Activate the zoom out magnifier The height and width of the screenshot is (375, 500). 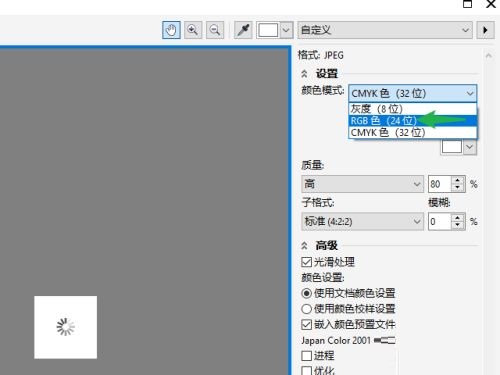pos(215,30)
